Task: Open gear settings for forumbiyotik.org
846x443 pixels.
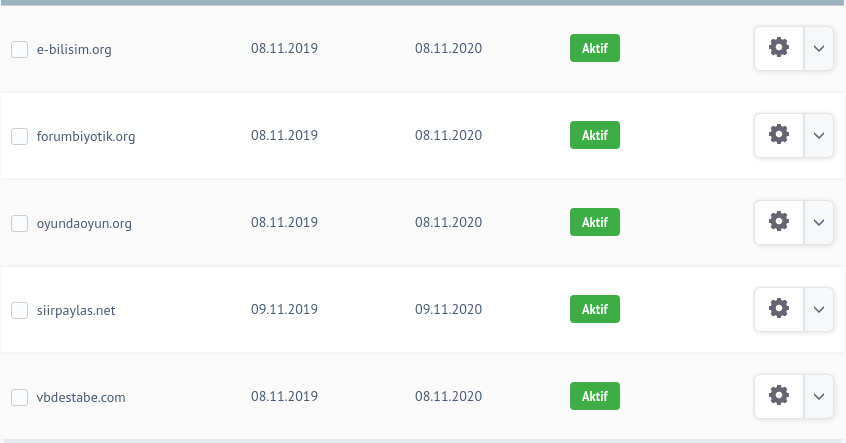Action: click(779, 135)
